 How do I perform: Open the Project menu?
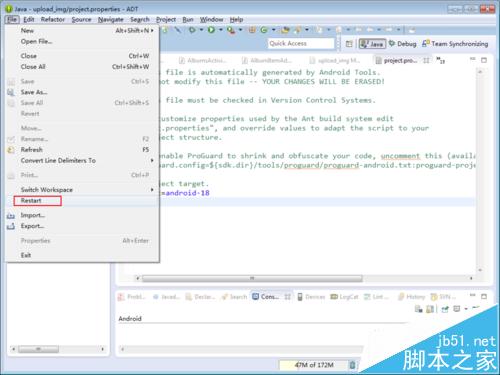[x=166, y=19]
